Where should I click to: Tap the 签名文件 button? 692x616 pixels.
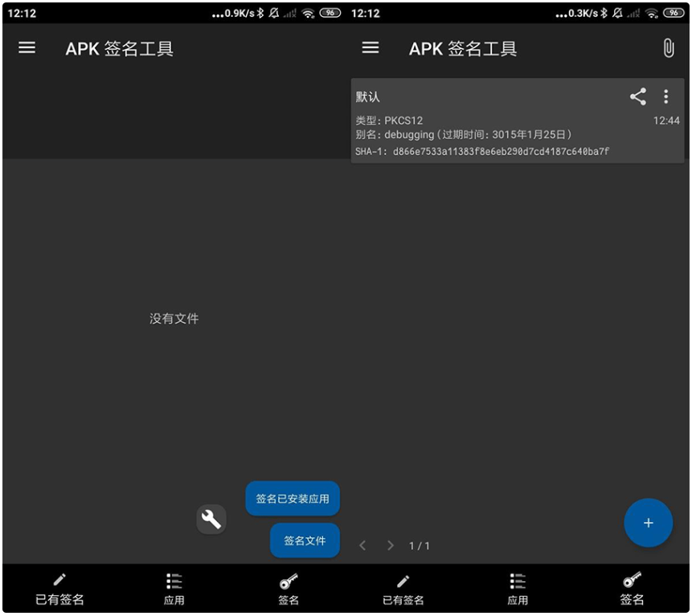tap(305, 540)
